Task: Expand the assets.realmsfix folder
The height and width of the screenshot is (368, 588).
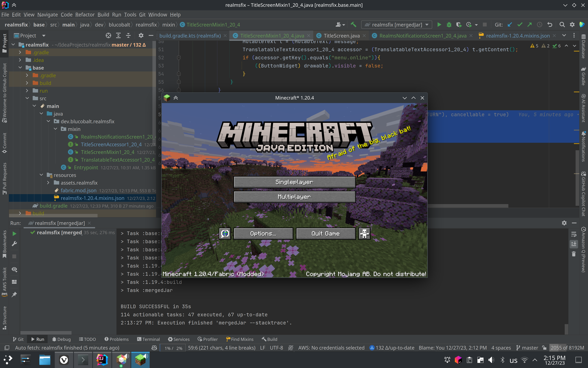Action: pyautogui.click(x=48, y=183)
